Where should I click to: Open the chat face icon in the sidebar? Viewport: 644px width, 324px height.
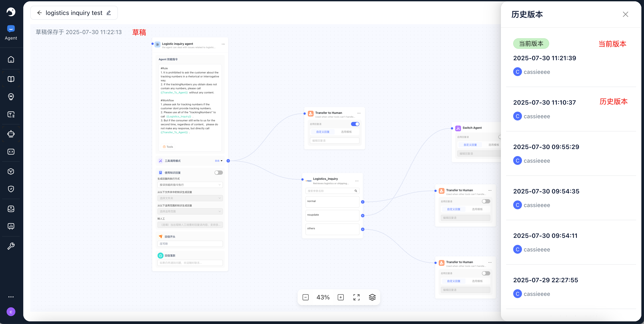point(11,209)
